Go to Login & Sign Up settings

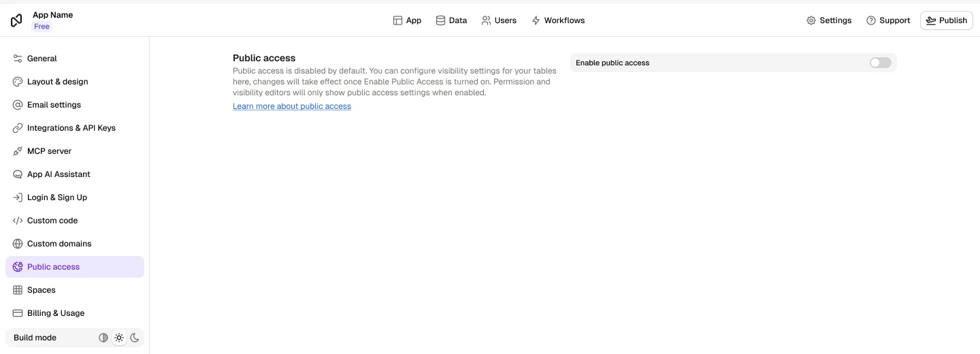click(x=75, y=197)
